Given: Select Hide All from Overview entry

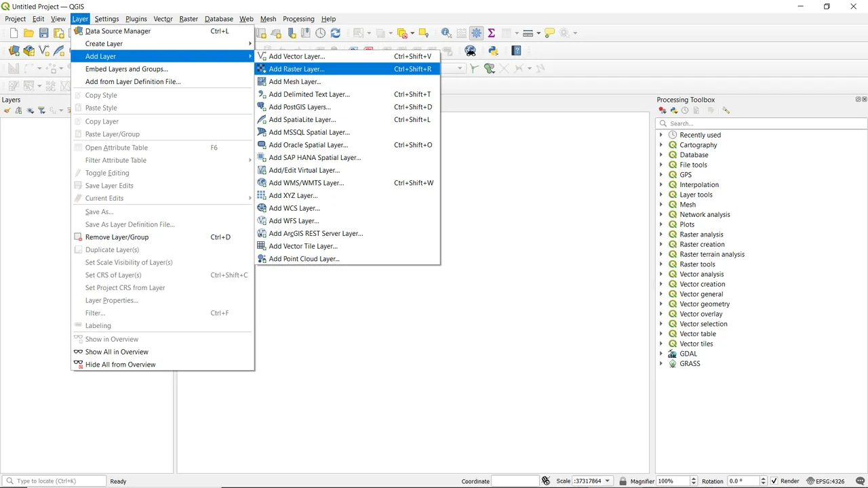Looking at the screenshot, I should (163, 365).
